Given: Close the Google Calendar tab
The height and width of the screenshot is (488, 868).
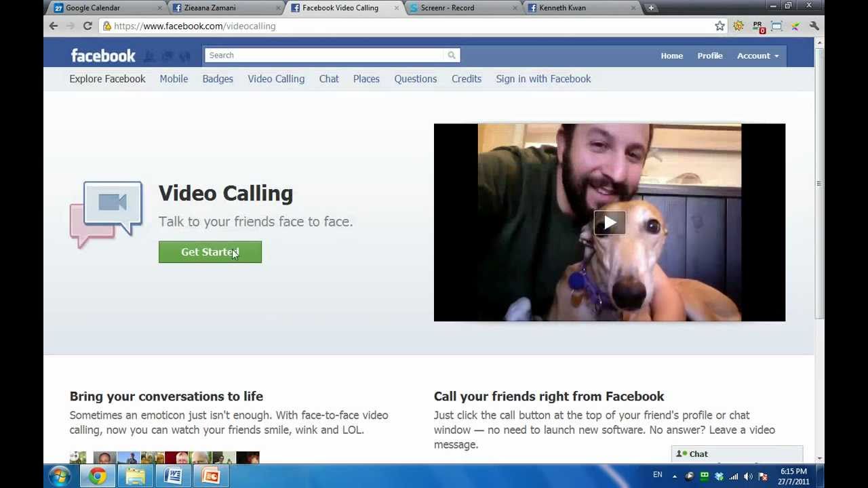Looking at the screenshot, I should click(x=160, y=8).
